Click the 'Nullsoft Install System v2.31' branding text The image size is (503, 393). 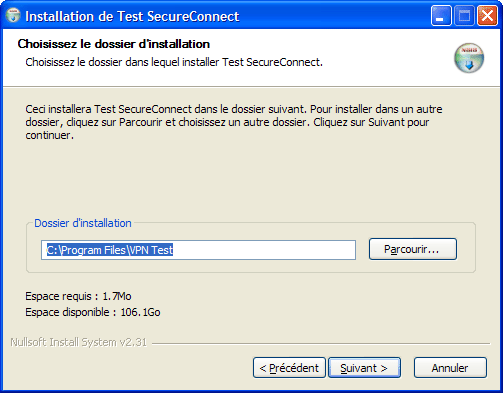click(x=78, y=342)
